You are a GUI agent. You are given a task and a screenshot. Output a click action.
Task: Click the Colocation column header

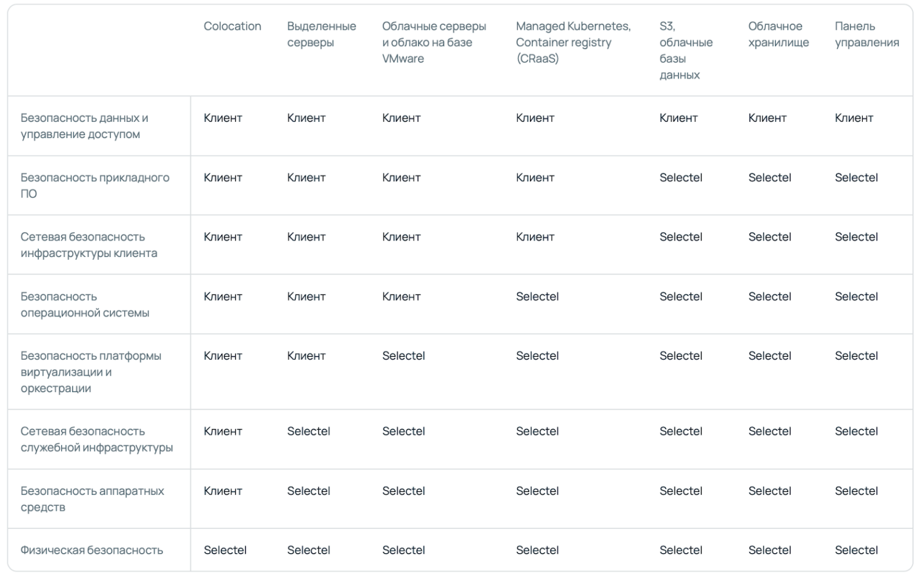(x=232, y=26)
